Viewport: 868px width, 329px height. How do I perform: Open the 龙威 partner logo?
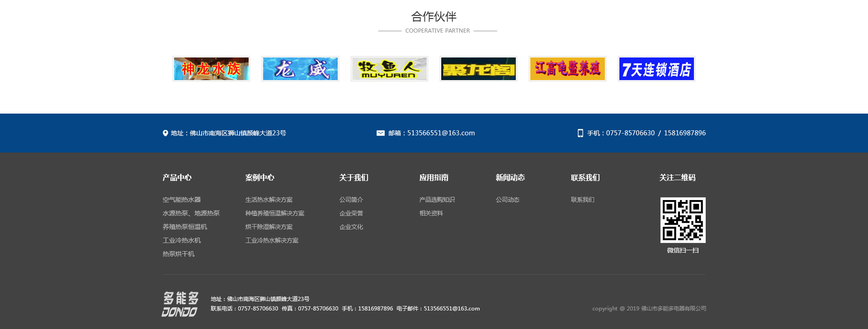[x=300, y=69]
